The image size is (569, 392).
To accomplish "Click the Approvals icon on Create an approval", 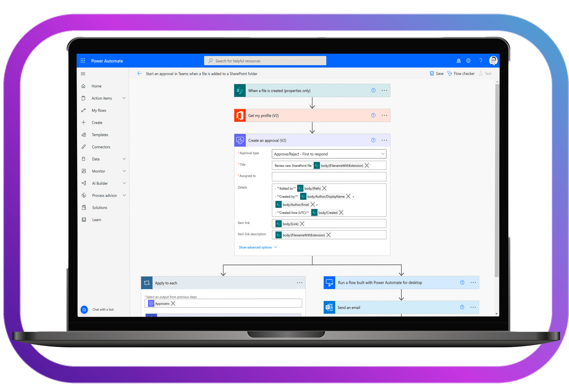I will (240, 140).
